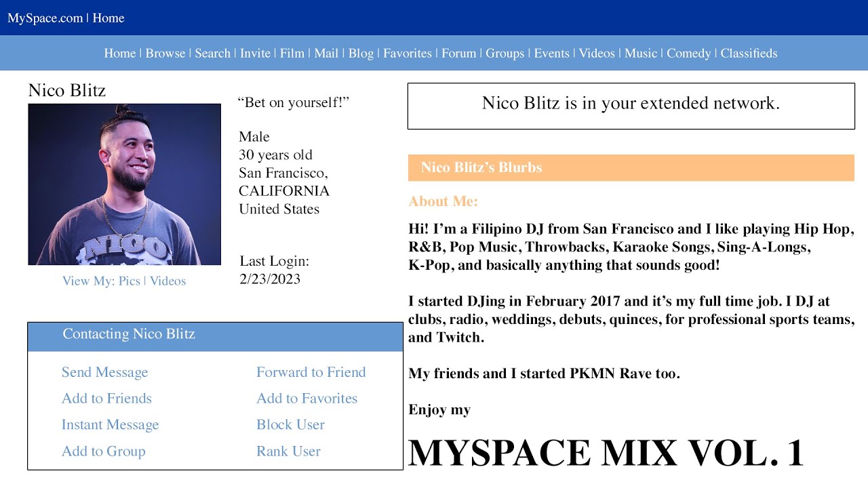Click Nico Blitz's profile photo

pyautogui.click(x=124, y=184)
